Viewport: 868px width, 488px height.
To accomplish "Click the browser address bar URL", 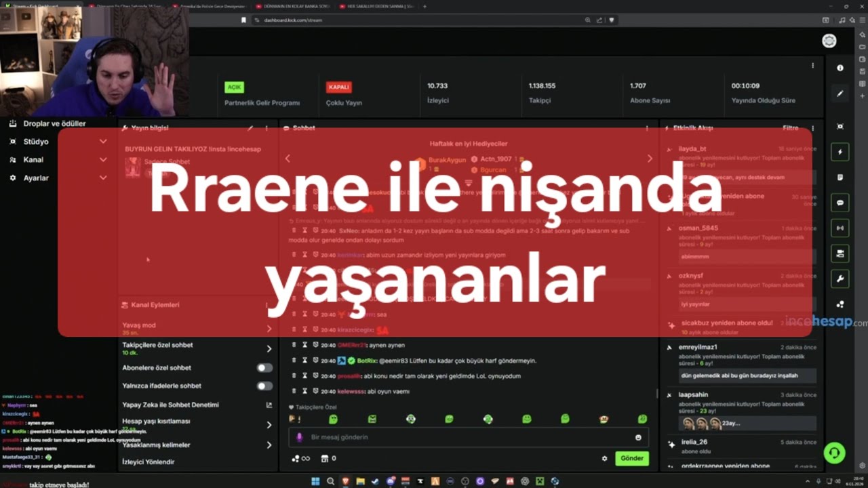I will (293, 20).
